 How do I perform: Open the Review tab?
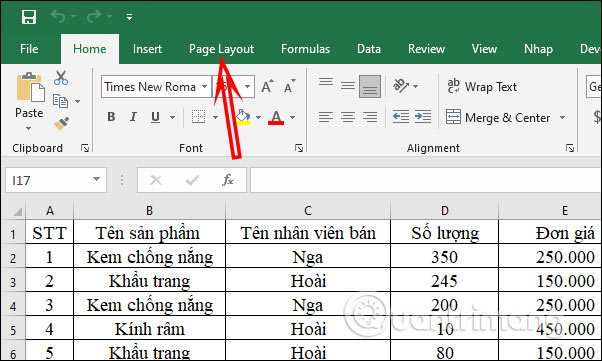[x=426, y=49]
